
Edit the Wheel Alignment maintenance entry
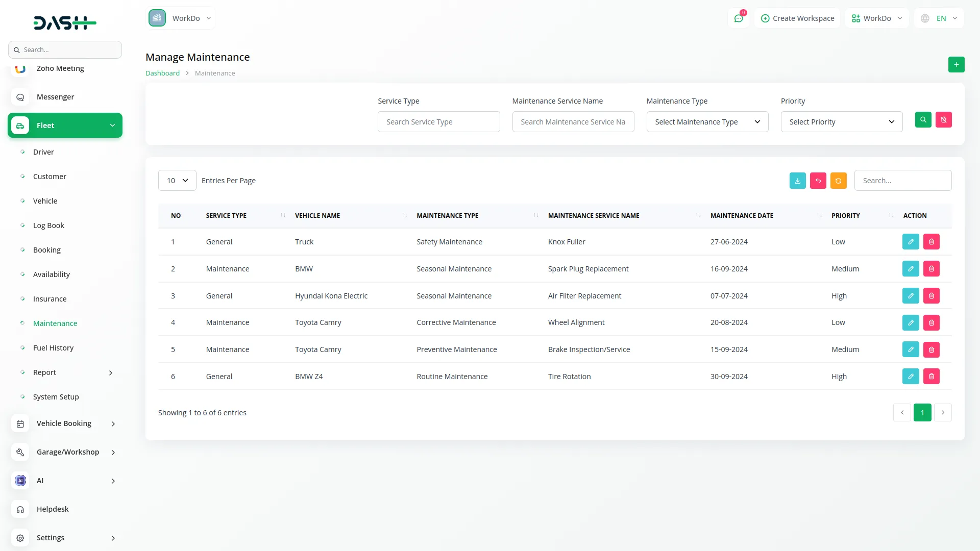(910, 322)
